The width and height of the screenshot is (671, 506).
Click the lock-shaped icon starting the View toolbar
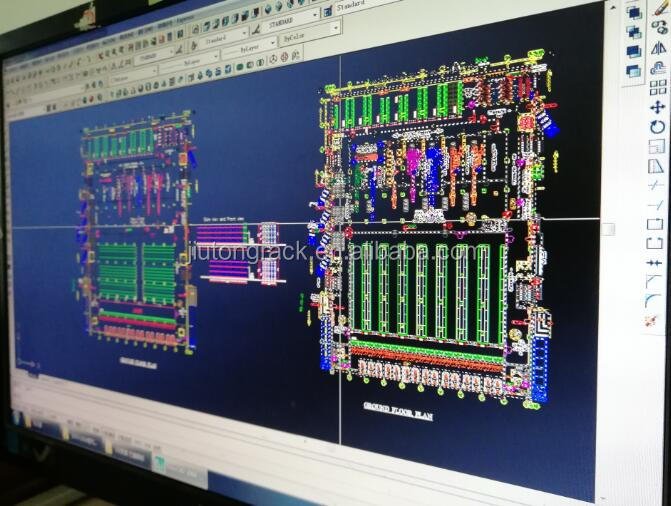(x=196, y=30)
